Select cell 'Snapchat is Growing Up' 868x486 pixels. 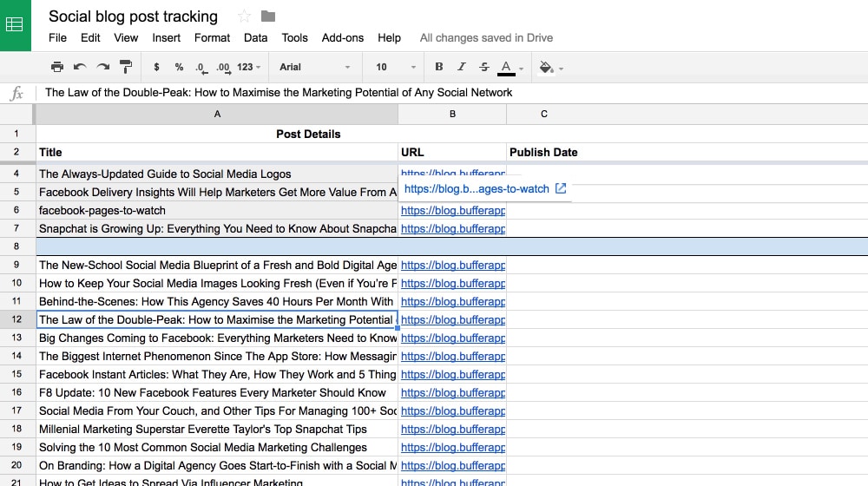click(x=217, y=228)
